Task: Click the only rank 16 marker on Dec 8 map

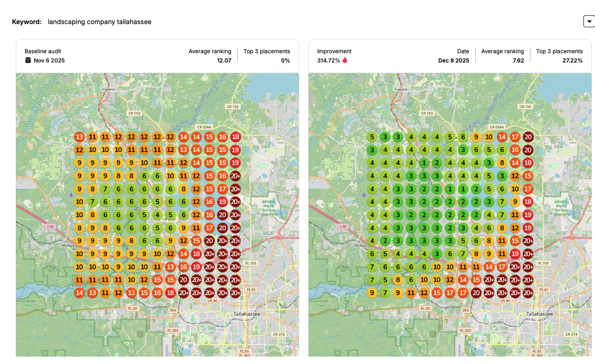Action: click(515, 150)
